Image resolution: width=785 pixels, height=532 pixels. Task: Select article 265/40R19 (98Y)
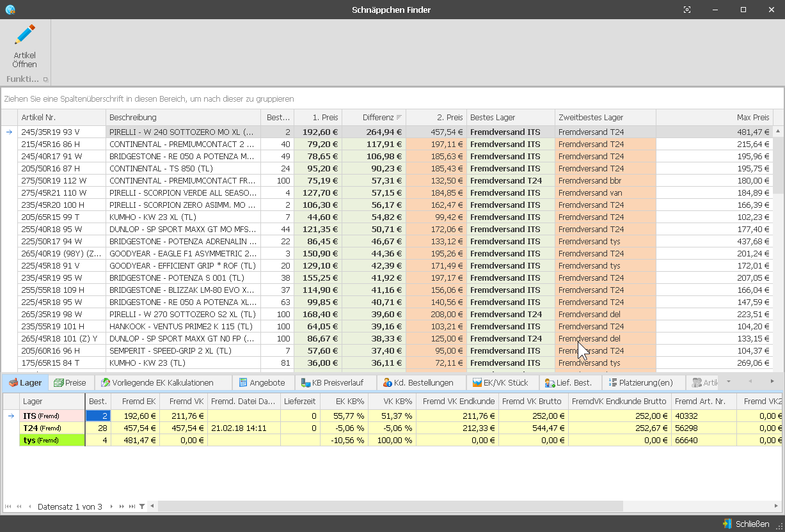pos(61,254)
